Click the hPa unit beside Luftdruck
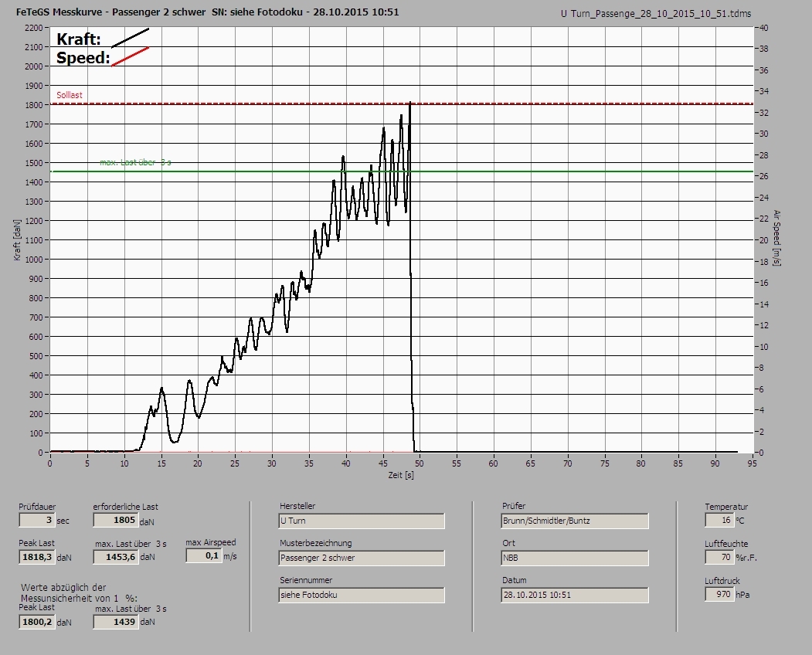The height and width of the screenshot is (655, 812). pyautogui.click(x=742, y=595)
